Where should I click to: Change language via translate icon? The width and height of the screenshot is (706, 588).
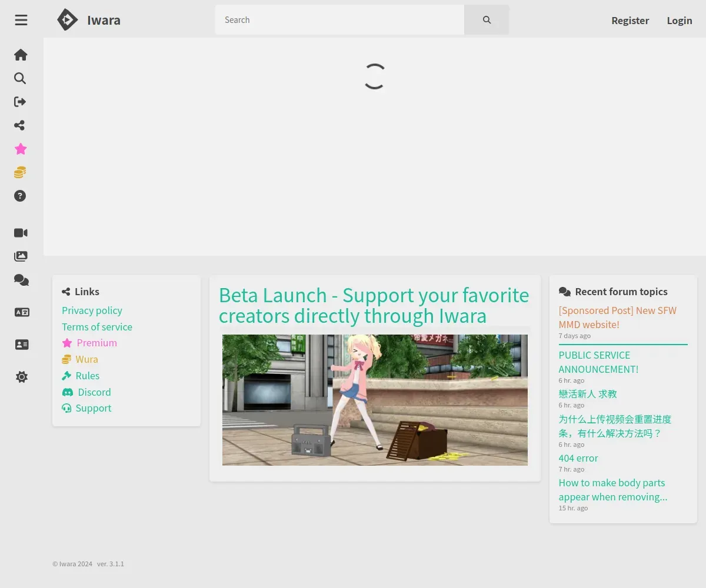coord(22,312)
